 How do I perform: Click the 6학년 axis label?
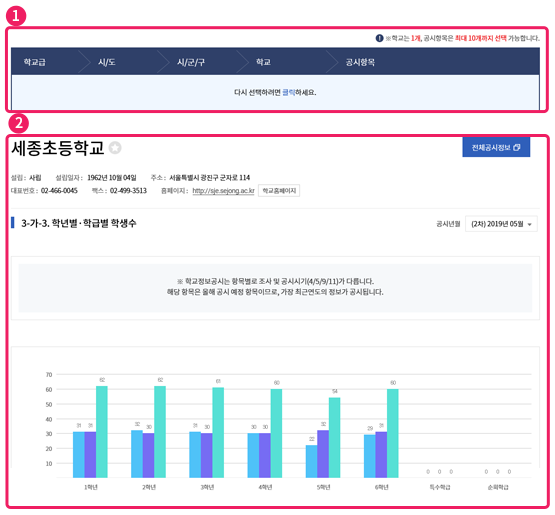tap(382, 487)
